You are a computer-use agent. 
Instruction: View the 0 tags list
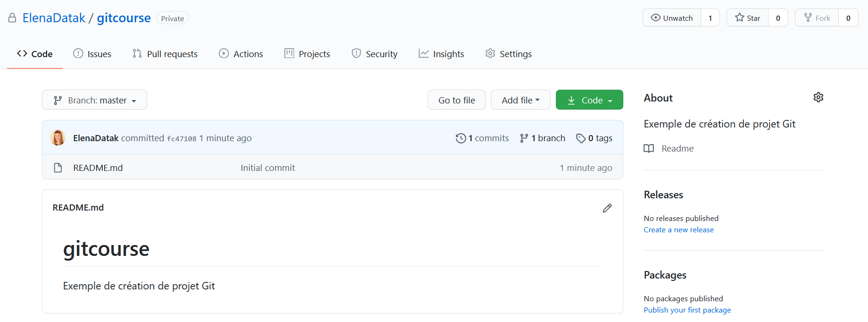pos(595,138)
